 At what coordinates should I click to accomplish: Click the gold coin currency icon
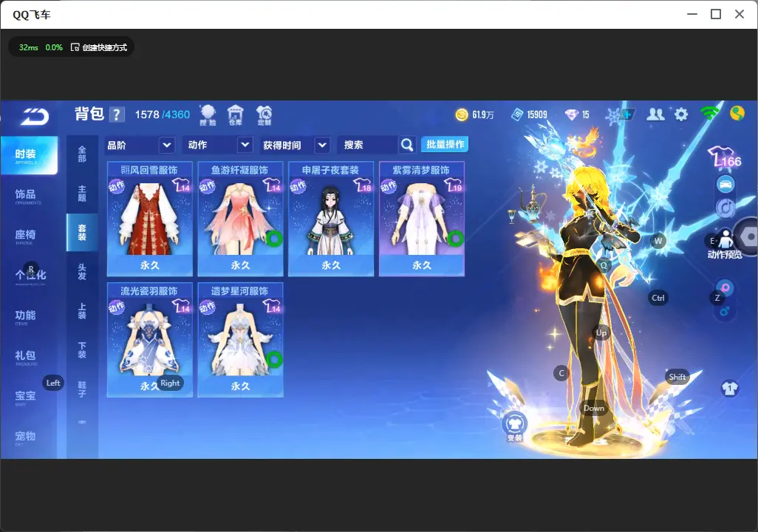(462, 115)
